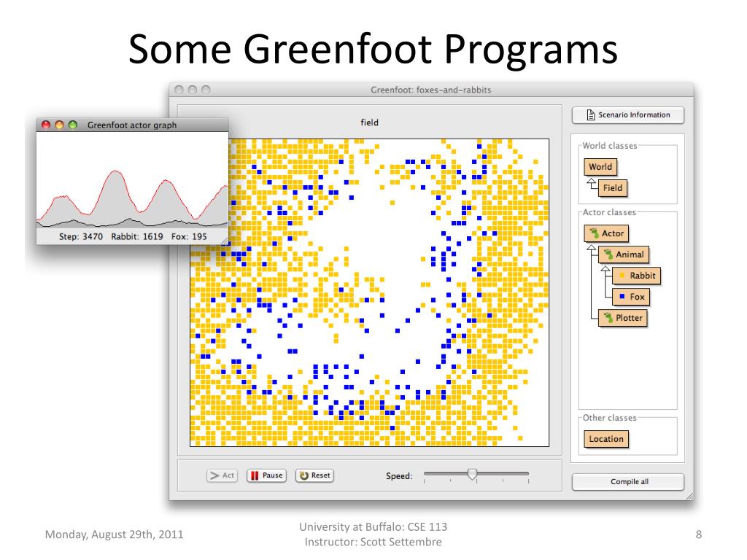747x560 pixels.
Task: Click the population graph plot area
Action: (x=133, y=179)
